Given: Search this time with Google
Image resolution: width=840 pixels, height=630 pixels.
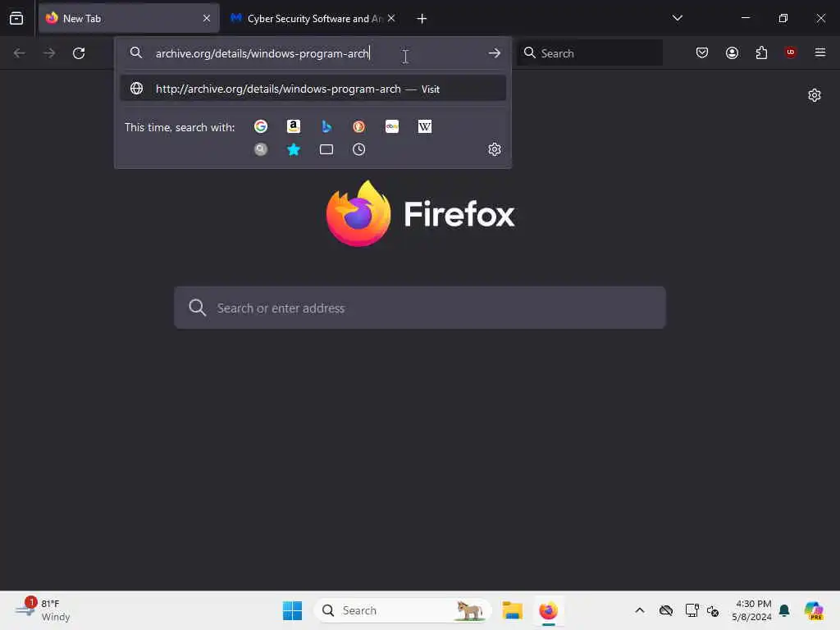Looking at the screenshot, I should pyautogui.click(x=261, y=126).
